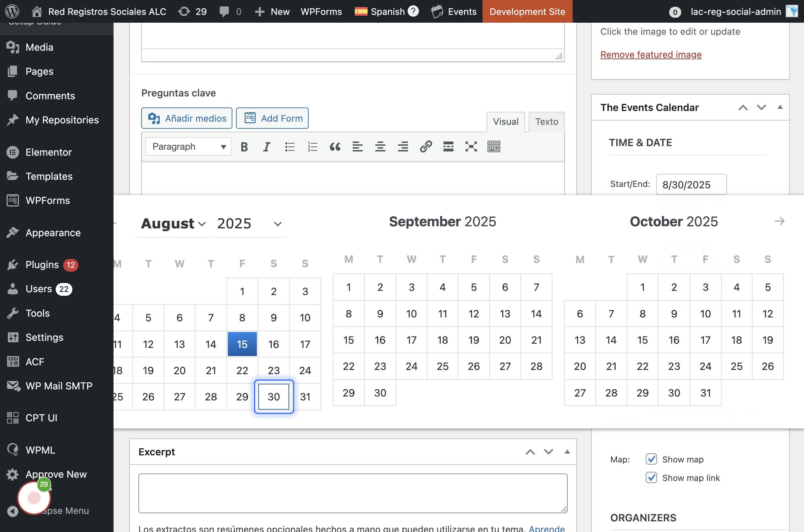Screen dimensions: 804x532
Task: Insert the Read More tag icon
Action: pyautogui.click(x=448, y=147)
